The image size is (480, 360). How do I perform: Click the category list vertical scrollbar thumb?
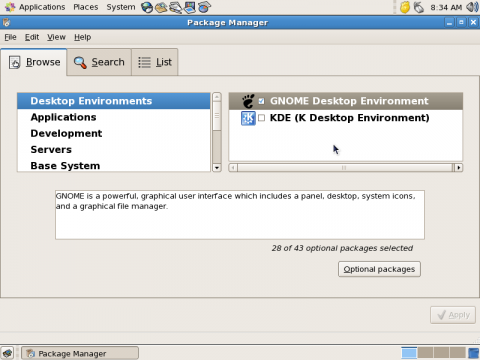click(x=217, y=116)
